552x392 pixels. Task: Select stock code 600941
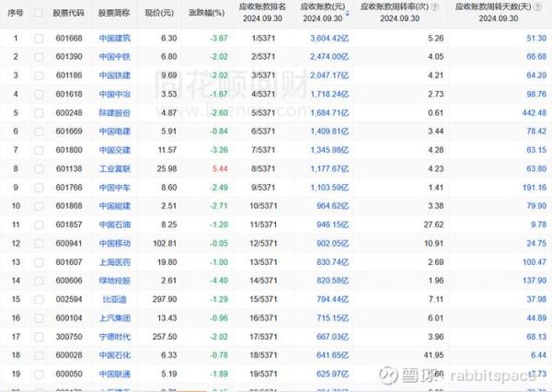tap(69, 243)
